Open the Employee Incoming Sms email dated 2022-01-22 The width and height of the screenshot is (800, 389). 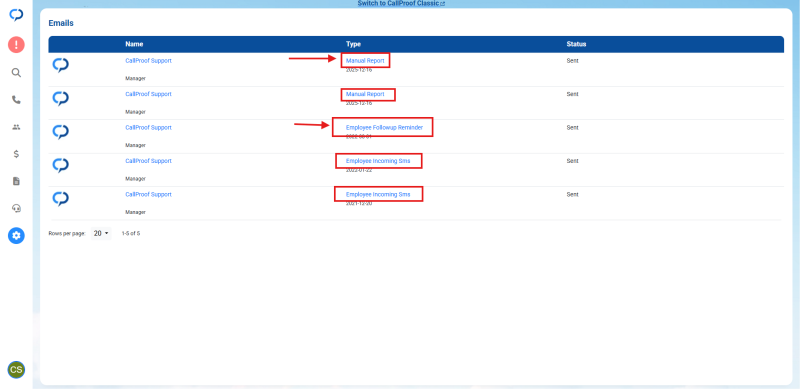378,161
